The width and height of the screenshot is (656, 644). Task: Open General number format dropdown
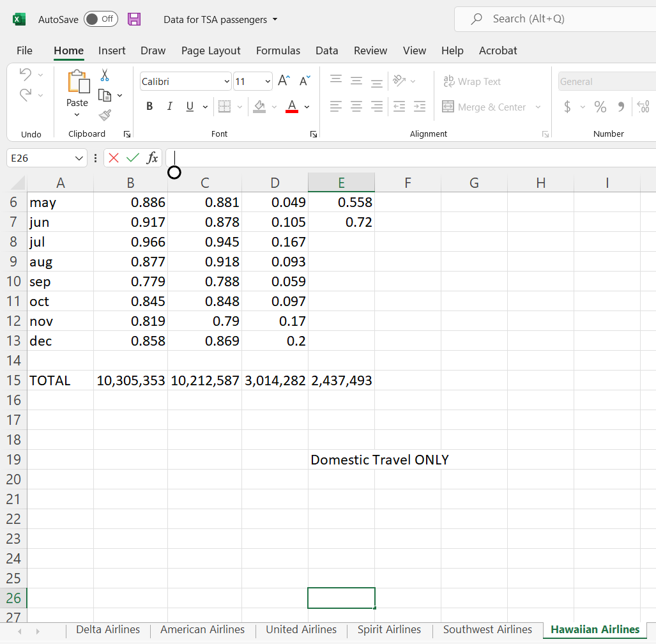(607, 82)
